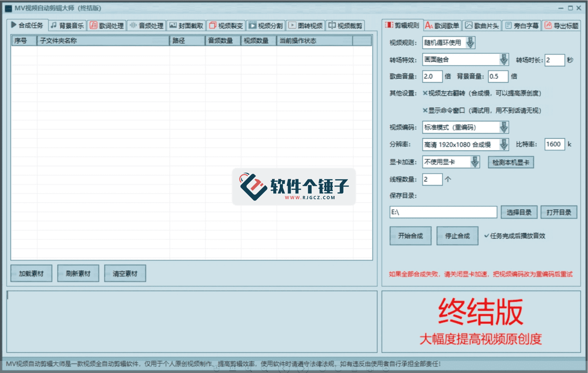Toggle 视频左右翻转 checkbox
The height and width of the screenshot is (373, 588).
tap(425, 93)
